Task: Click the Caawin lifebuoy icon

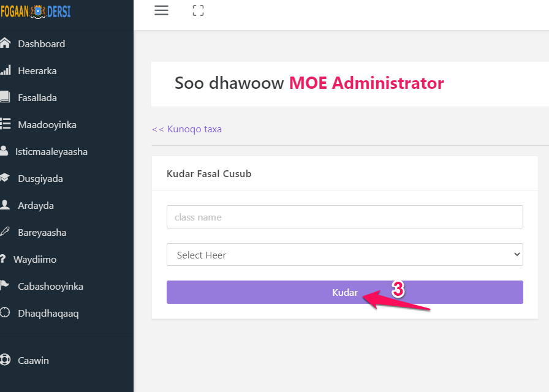Action: coord(6,360)
